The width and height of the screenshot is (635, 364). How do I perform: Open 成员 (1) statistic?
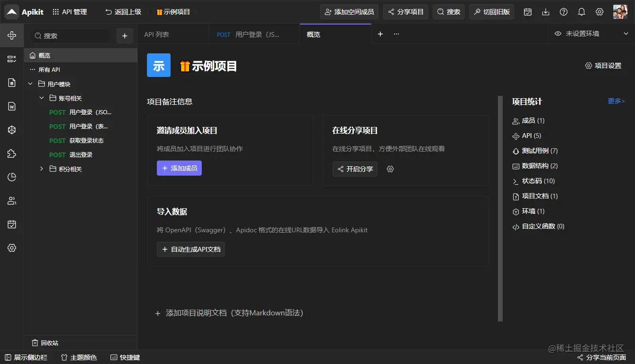pyautogui.click(x=529, y=121)
